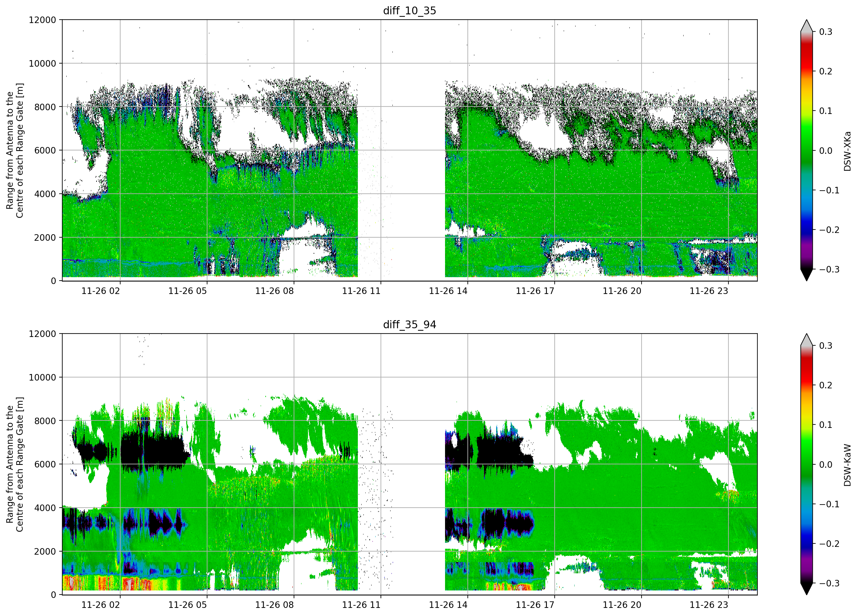Click the 0.0 tick on the DSW-XKa colorbar
Viewport: 858px width, 616px height.
pyautogui.click(x=826, y=151)
